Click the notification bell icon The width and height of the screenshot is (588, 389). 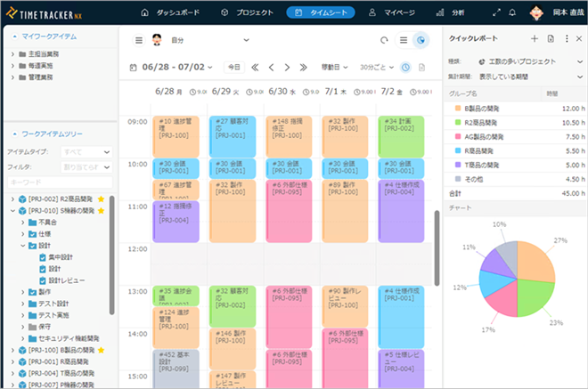tap(512, 13)
